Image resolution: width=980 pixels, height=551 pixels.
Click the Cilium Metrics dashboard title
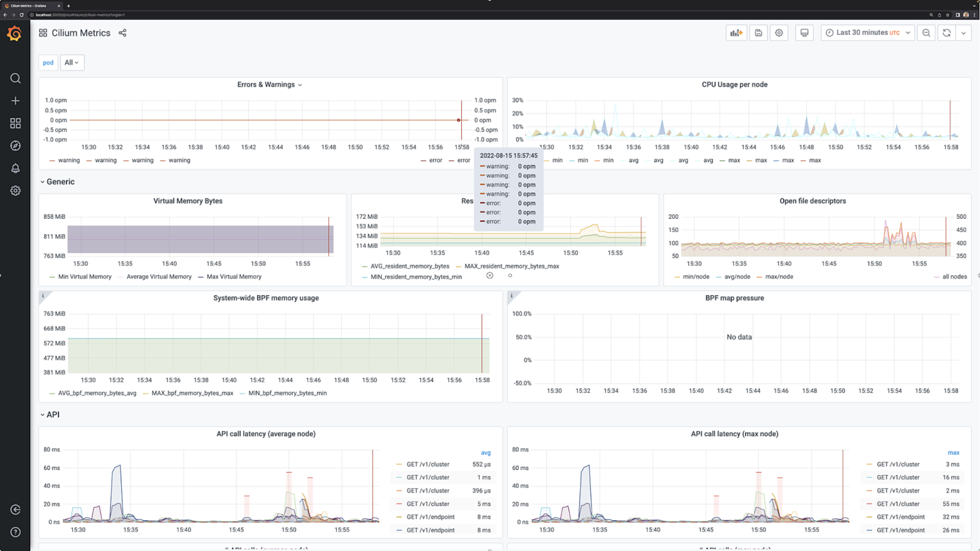81,33
